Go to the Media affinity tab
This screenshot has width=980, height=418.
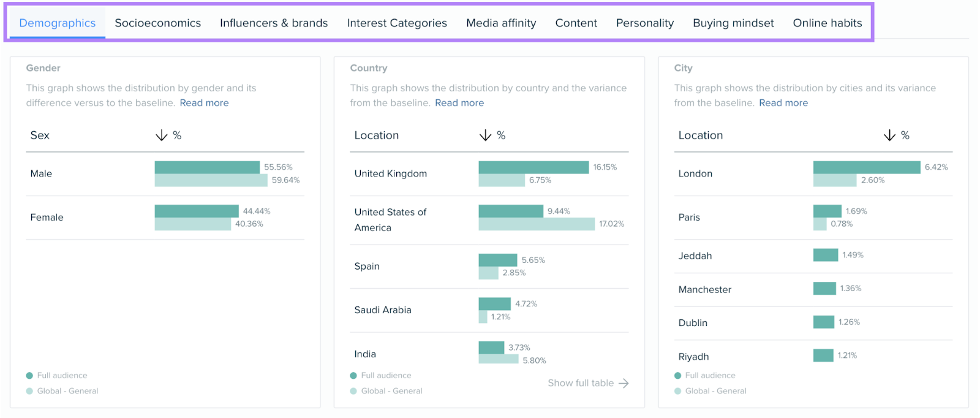pyautogui.click(x=501, y=23)
